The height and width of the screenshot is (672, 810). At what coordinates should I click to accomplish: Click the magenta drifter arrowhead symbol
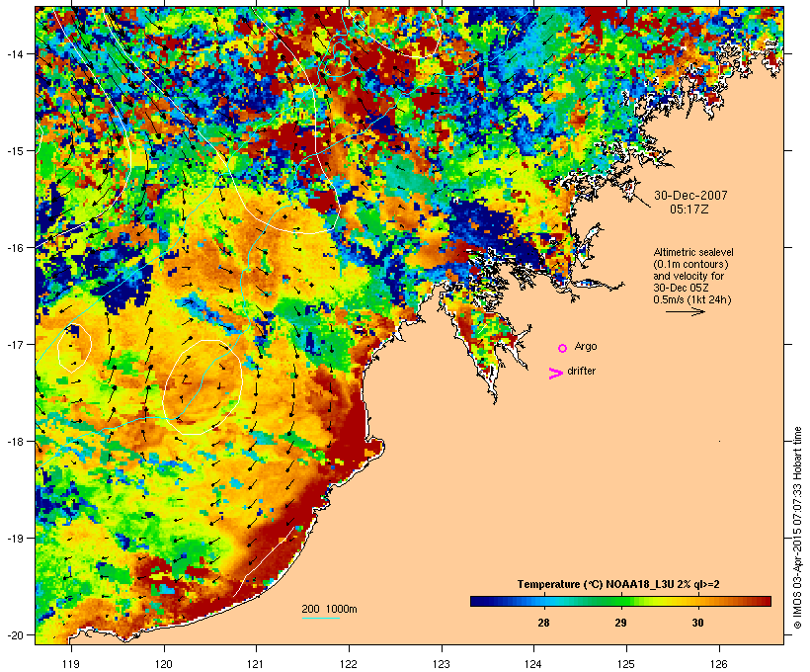click(x=555, y=374)
